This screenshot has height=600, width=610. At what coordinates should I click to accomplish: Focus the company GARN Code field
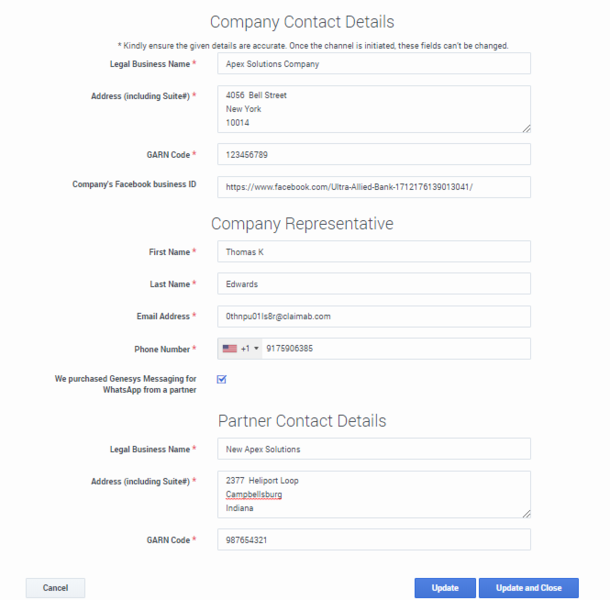pyautogui.click(x=374, y=155)
